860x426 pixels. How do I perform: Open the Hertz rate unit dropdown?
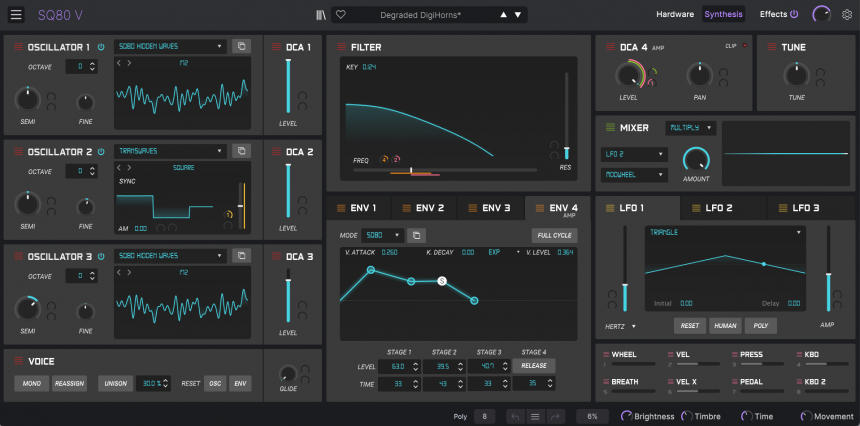click(618, 326)
